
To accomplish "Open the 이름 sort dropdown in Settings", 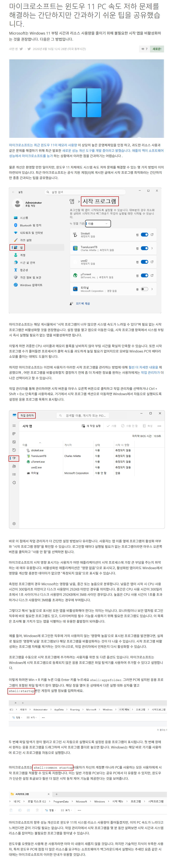I will [98, 223].
